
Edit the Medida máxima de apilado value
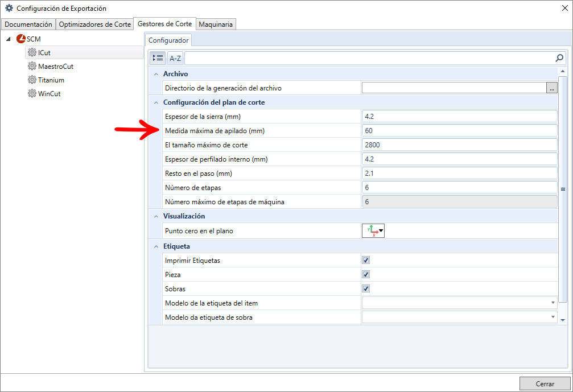tap(459, 130)
